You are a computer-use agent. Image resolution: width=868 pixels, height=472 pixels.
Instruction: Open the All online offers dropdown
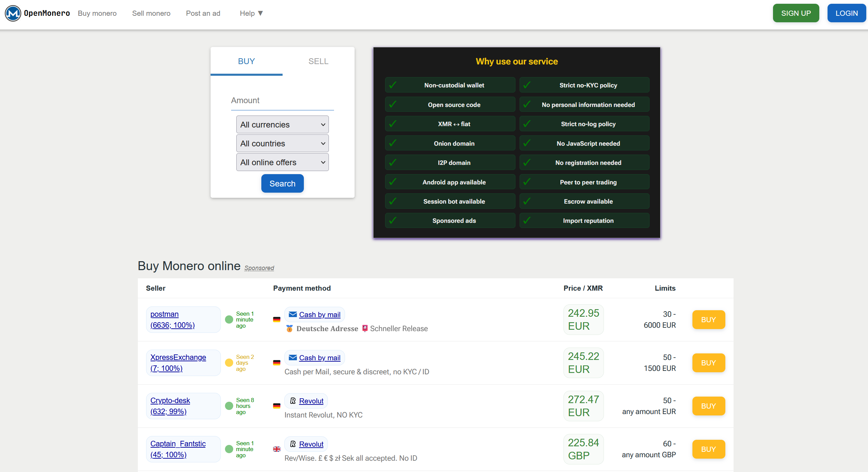[x=282, y=162]
